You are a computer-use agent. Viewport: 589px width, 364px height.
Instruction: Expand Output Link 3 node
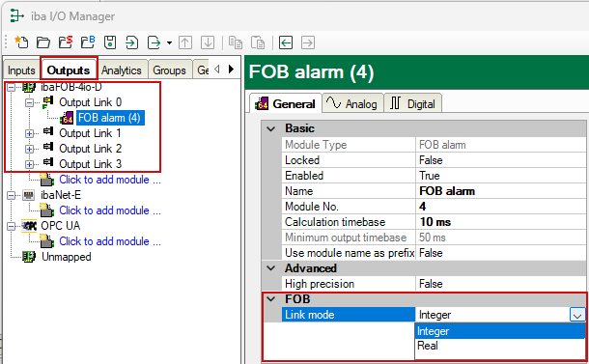pyautogui.click(x=29, y=164)
